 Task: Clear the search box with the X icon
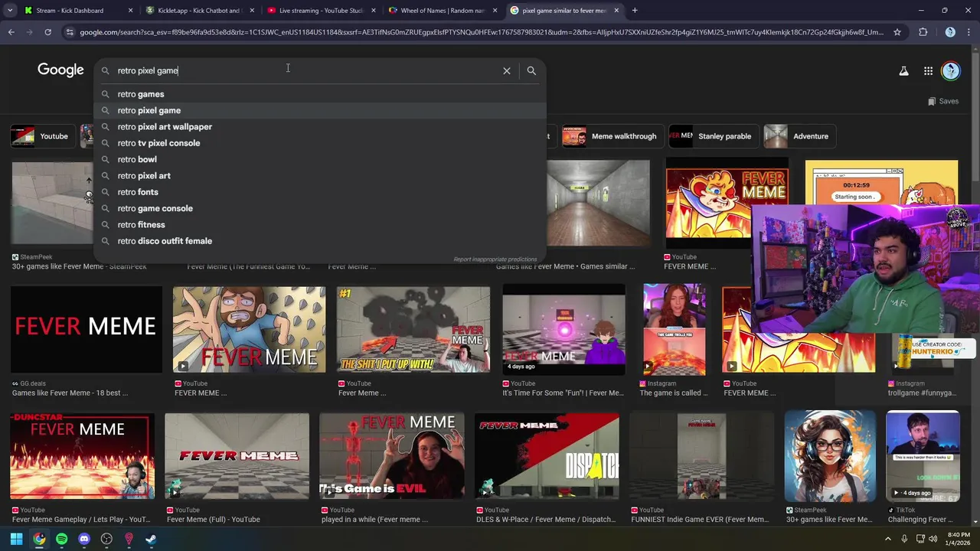pyautogui.click(x=506, y=70)
